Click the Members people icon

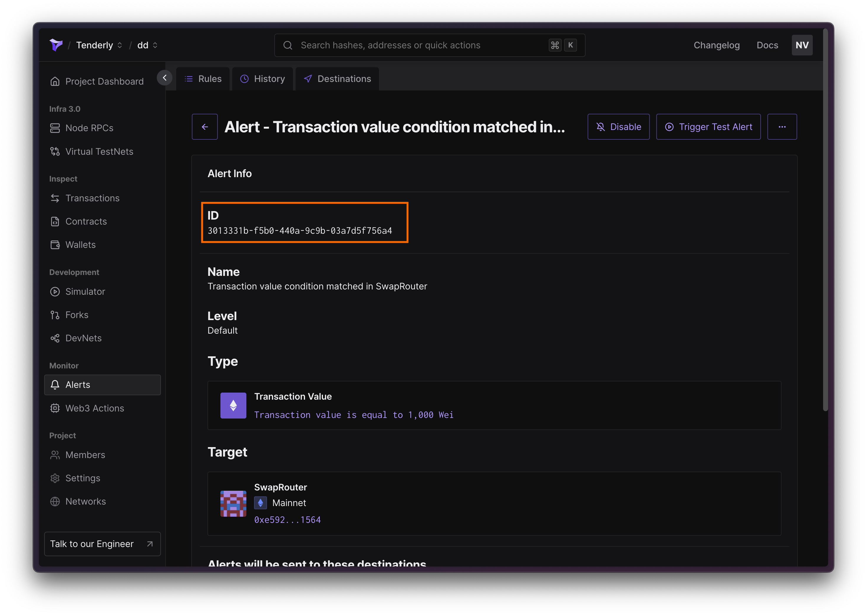coord(55,455)
